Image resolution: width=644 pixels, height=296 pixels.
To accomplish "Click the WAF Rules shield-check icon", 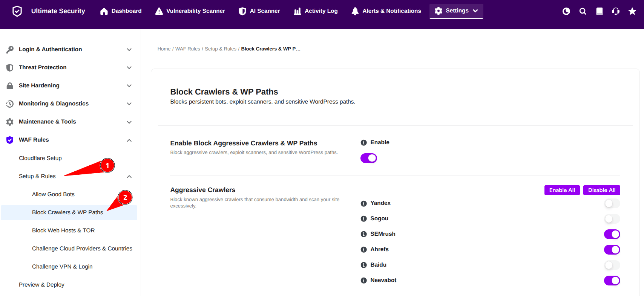I will (x=10, y=140).
